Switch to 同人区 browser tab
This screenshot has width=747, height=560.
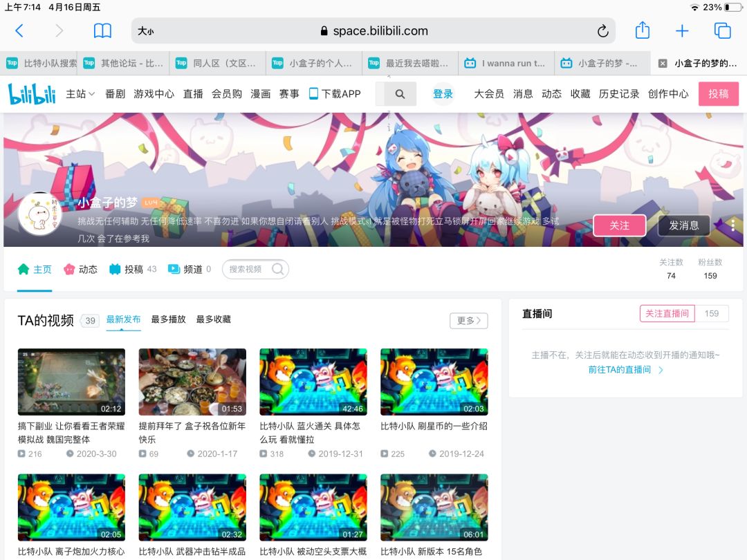[x=216, y=64]
